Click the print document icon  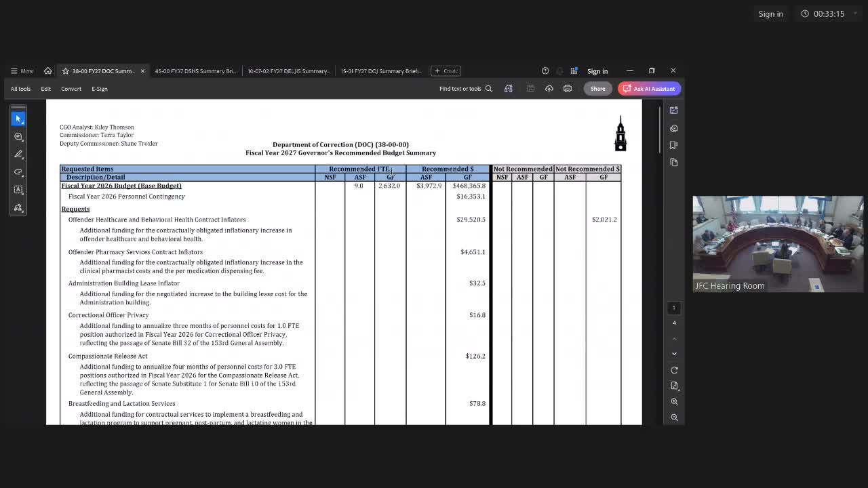coord(568,89)
